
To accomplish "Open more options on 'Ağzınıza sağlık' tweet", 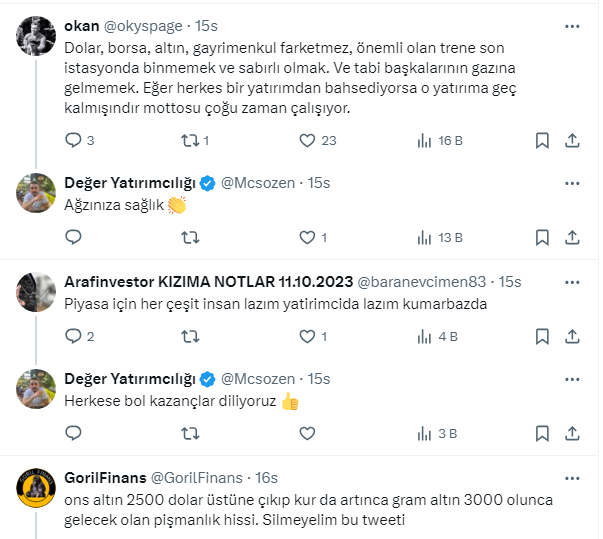I will [x=572, y=183].
